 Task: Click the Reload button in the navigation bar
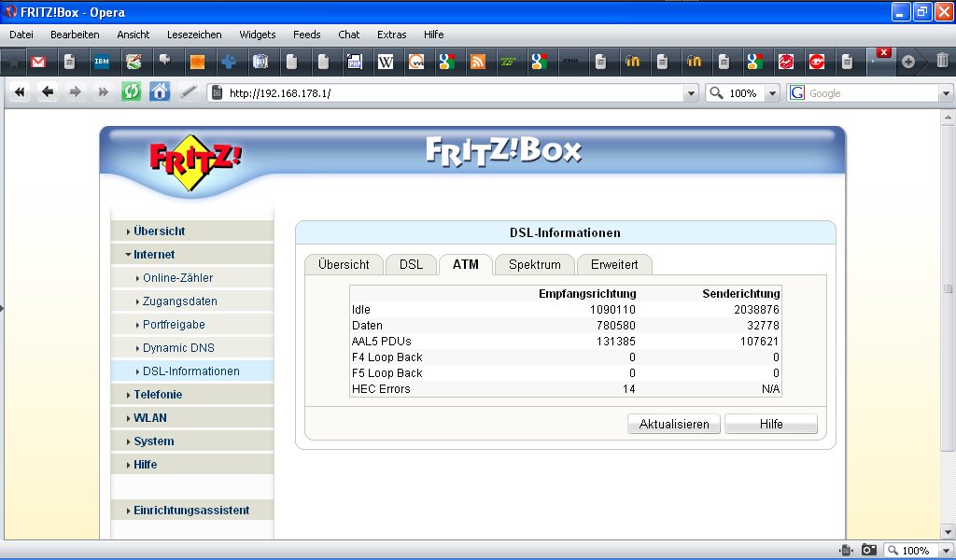coord(131,92)
